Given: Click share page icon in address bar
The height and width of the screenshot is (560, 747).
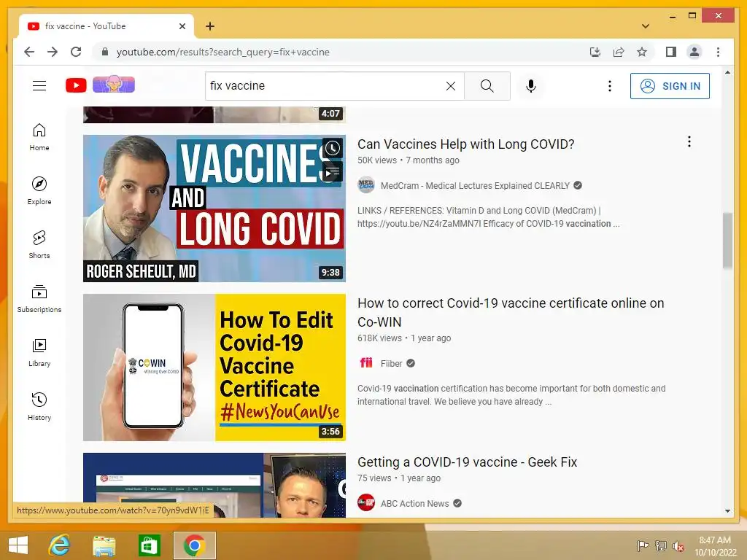Looking at the screenshot, I should pos(619,52).
